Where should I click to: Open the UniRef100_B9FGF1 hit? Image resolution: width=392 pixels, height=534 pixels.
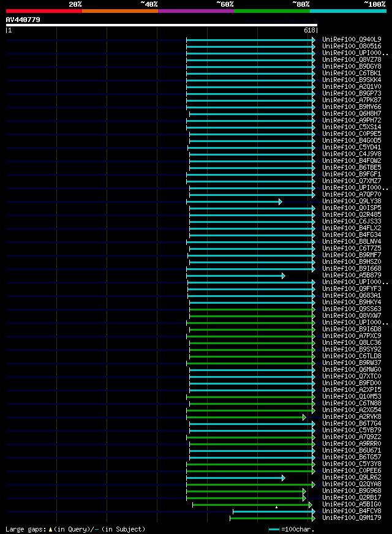click(x=352, y=175)
